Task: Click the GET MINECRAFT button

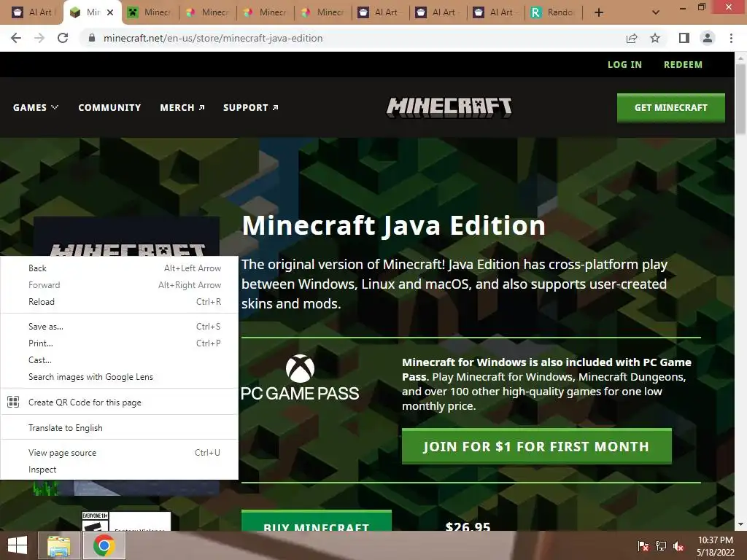Action: click(x=671, y=108)
